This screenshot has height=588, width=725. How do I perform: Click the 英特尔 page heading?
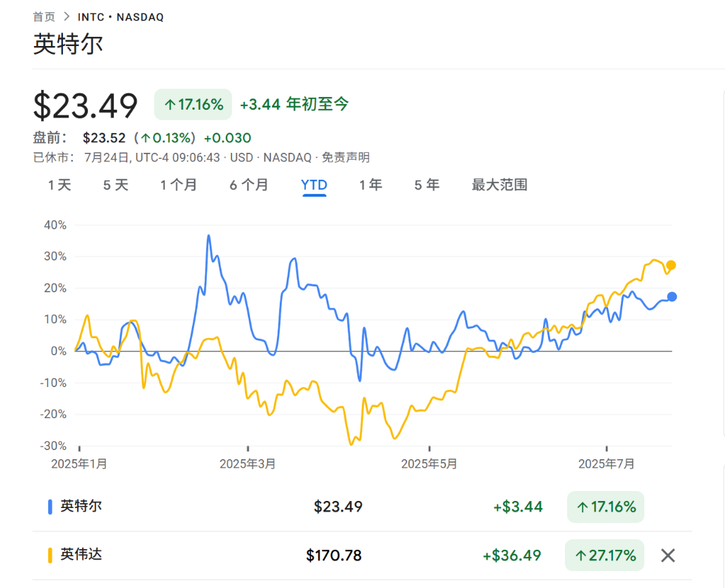click(68, 45)
